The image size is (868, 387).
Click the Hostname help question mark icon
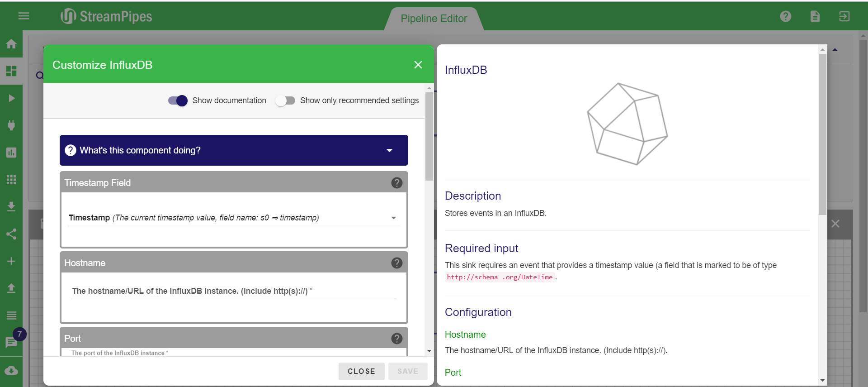tap(396, 263)
